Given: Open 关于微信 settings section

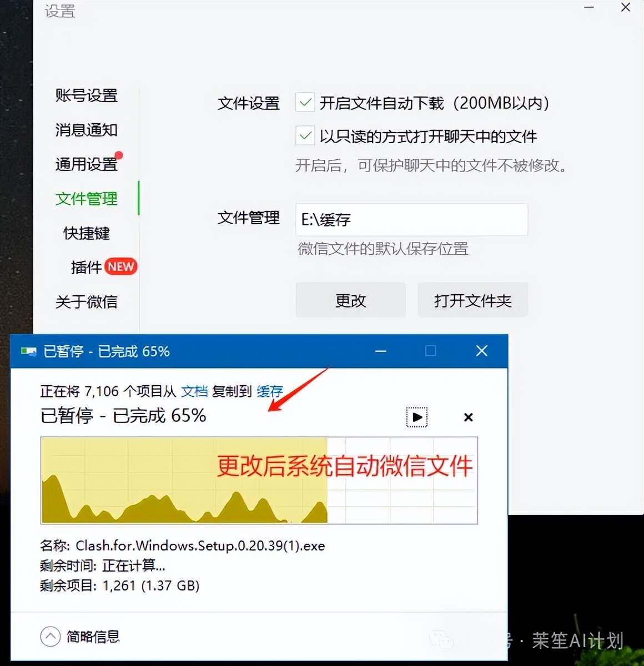Looking at the screenshot, I should [x=86, y=302].
